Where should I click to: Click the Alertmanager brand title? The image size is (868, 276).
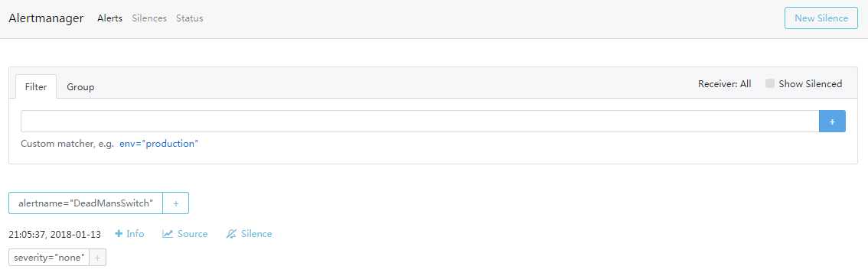(46, 18)
